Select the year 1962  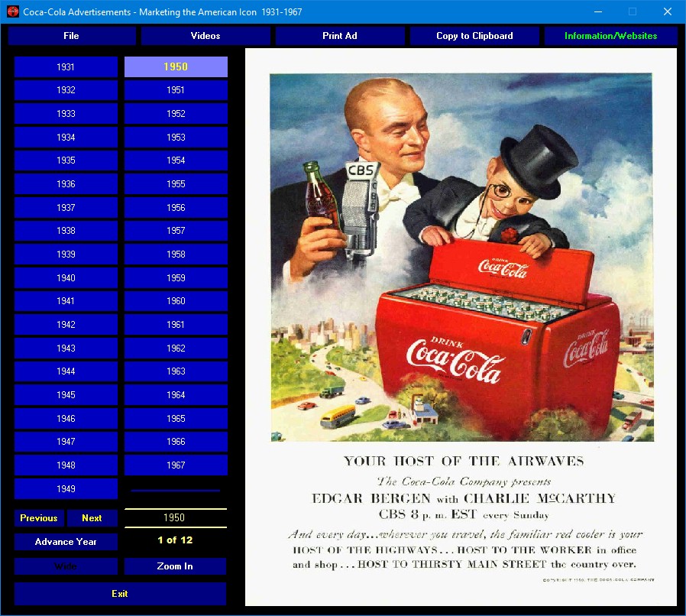coord(176,349)
